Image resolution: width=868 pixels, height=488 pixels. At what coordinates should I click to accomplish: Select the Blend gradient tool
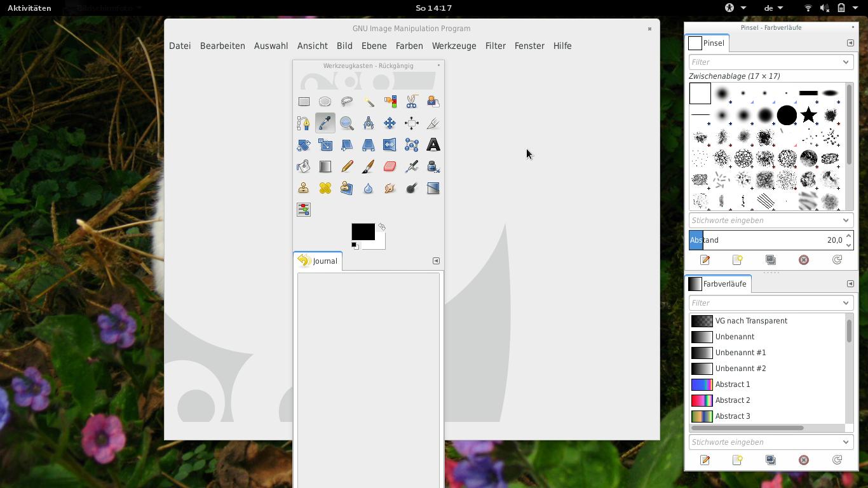[x=325, y=166]
